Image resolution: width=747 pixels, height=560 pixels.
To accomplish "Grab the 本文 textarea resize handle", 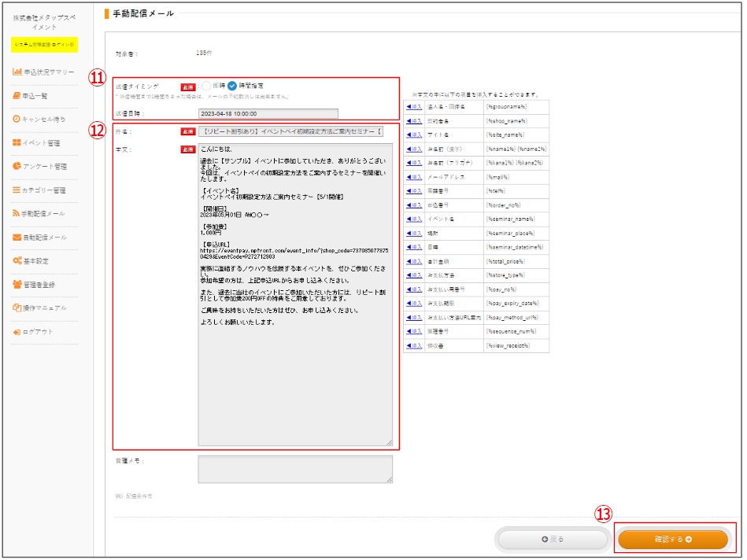I will 389,442.
